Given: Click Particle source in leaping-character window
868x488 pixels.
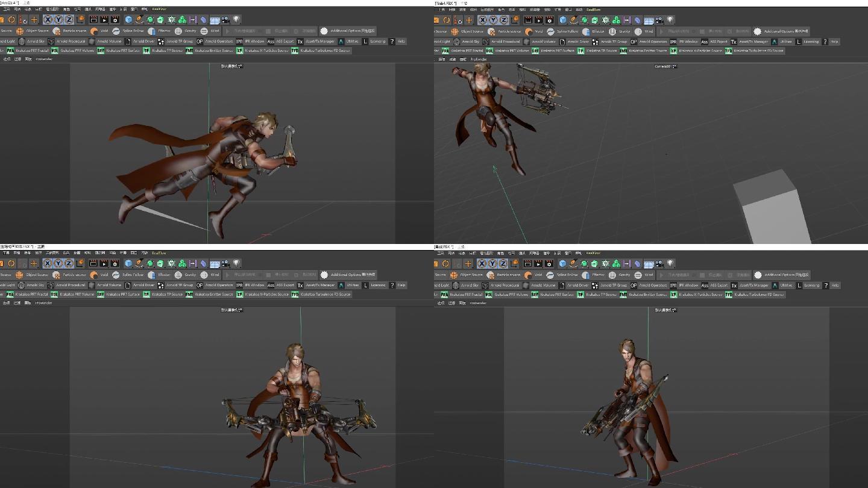Looking at the screenshot, I should point(71,30).
